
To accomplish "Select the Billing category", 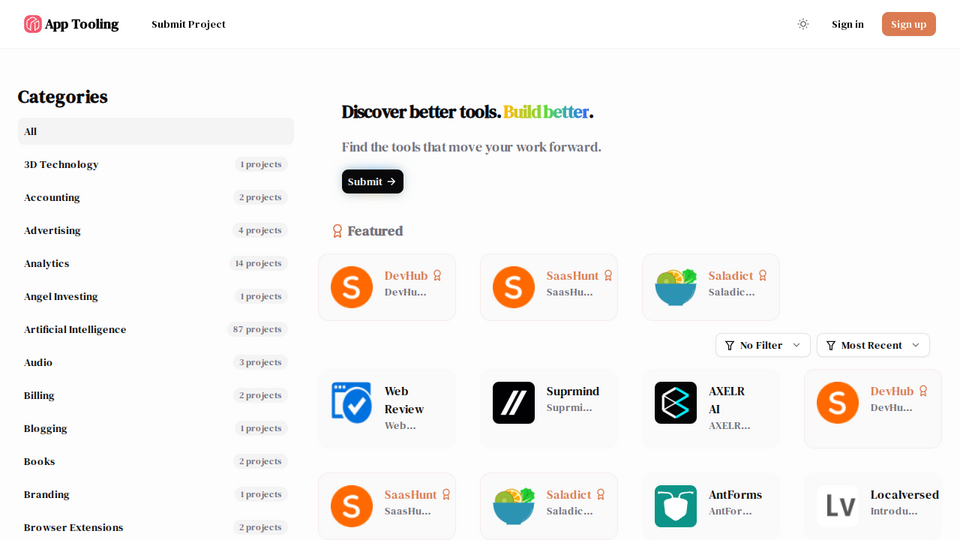I will [156, 396].
